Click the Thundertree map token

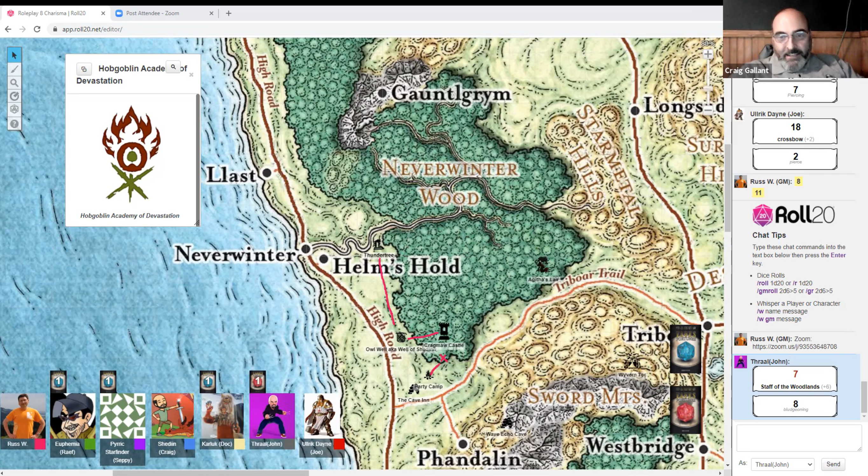(x=378, y=244)
